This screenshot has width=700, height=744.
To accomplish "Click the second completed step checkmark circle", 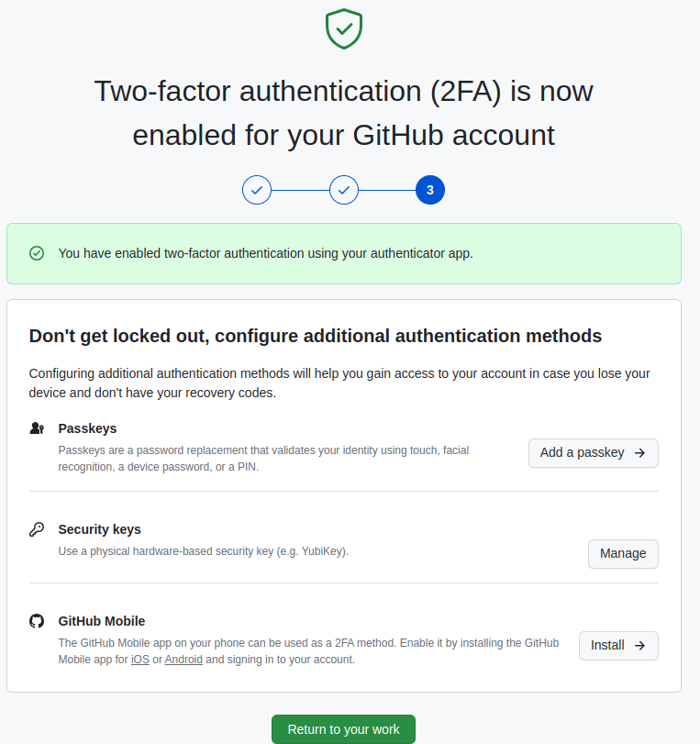I will click(343, 190).
